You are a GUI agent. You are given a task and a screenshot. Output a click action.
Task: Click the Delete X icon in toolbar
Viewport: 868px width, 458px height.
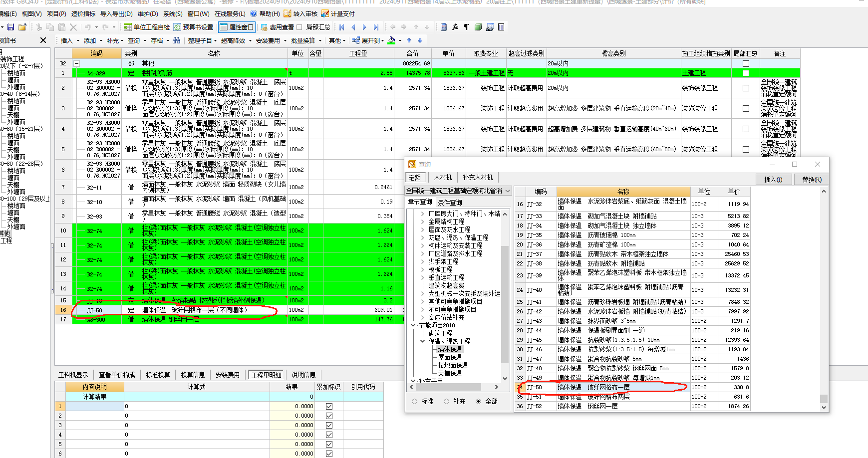pyautogui.click(x=73, y=27)
